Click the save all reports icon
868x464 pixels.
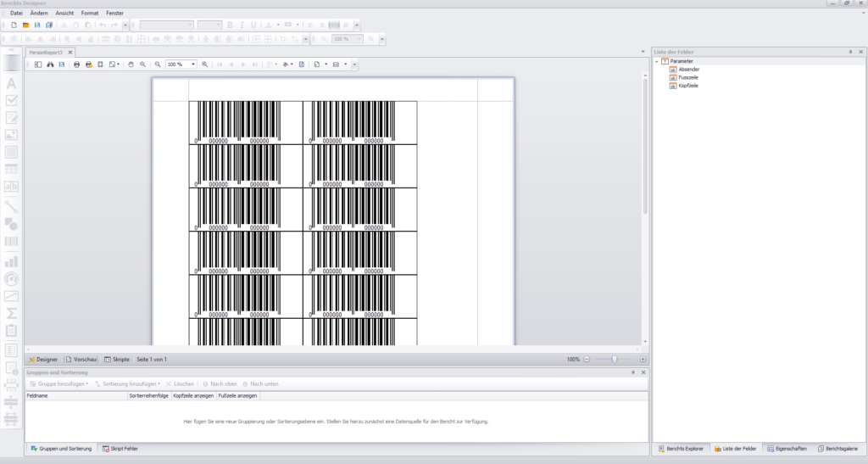(48, 25)
